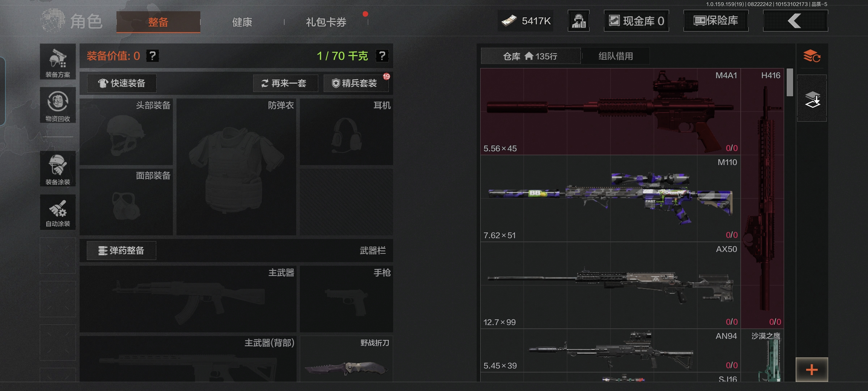Image resolution: width=868 pixels, height=391 pixels.
Task: Select the 野战折刀 knife slot
Action: pos(346,359)
